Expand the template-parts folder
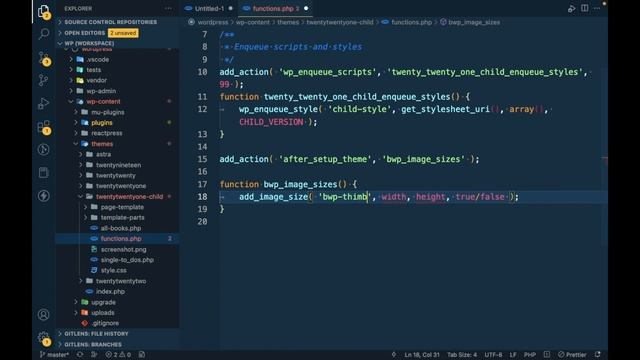Image resolution: width=640 pixels, height=360 pixels. point(122,218)
